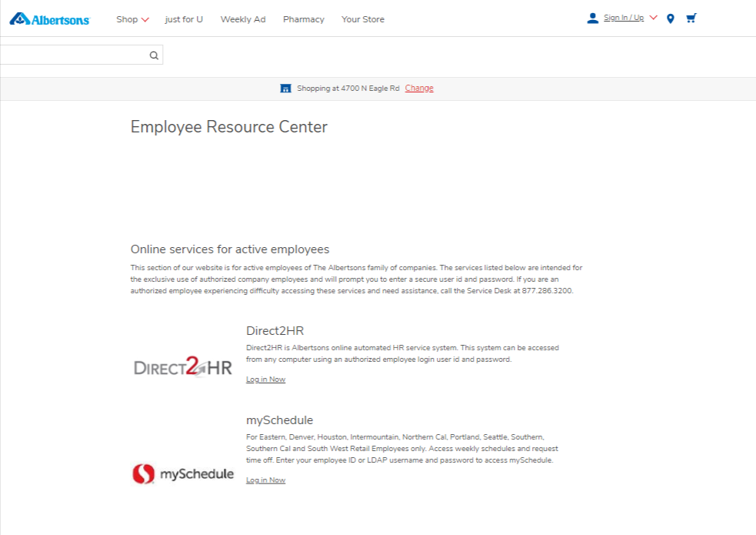This screenshot has height=535, width=756.
Task: Click the user profile icon
Action: (x=592, y=18)
